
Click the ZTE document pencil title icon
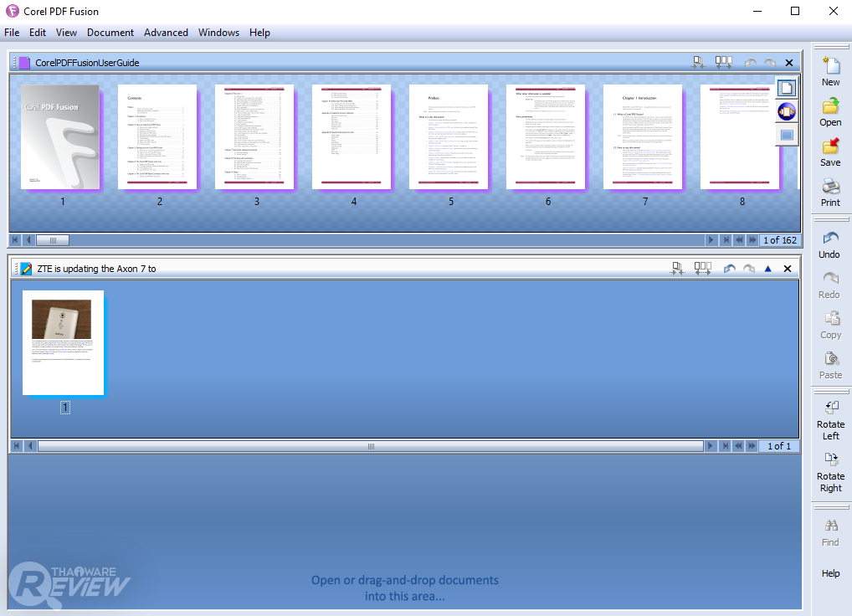point(26,269)
